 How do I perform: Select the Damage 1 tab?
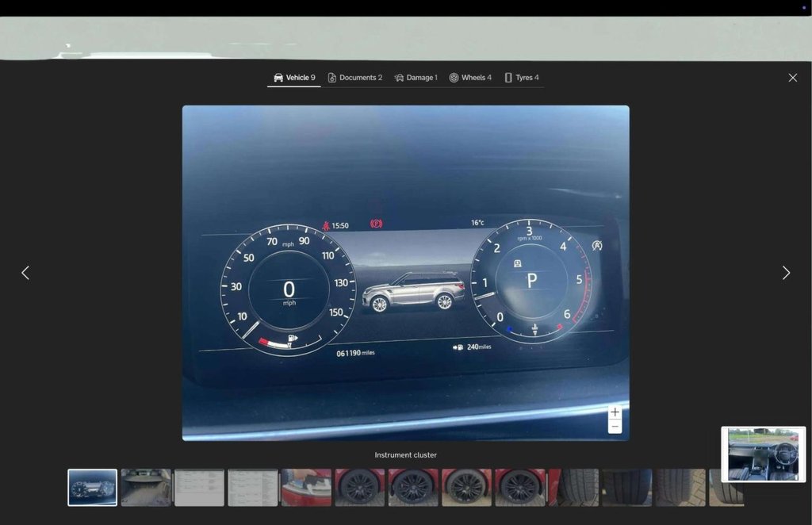pos(416,78)
